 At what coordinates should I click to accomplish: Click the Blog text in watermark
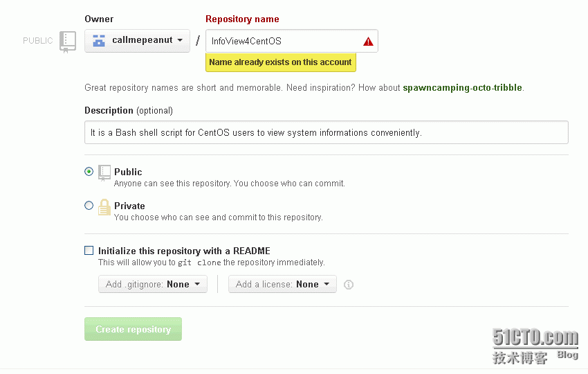[x=567, y=355]
